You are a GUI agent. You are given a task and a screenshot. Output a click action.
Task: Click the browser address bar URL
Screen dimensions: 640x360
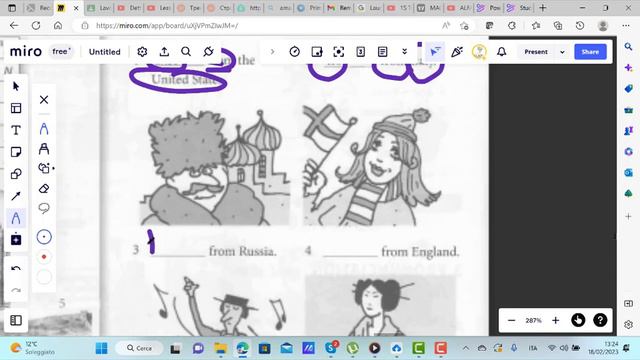point(167,26)
